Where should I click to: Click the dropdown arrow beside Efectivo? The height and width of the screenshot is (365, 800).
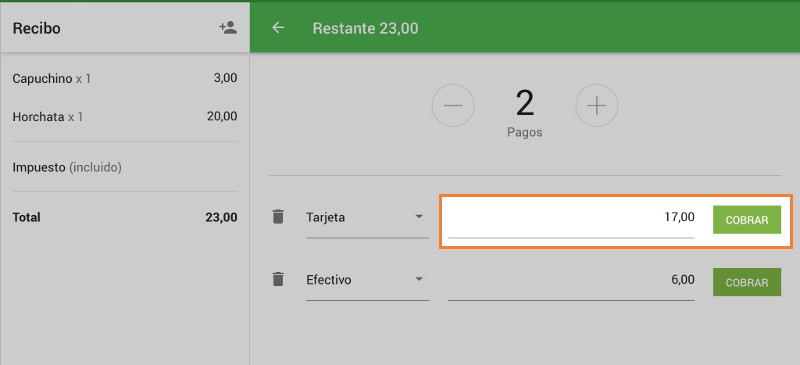tap(419, 279)
